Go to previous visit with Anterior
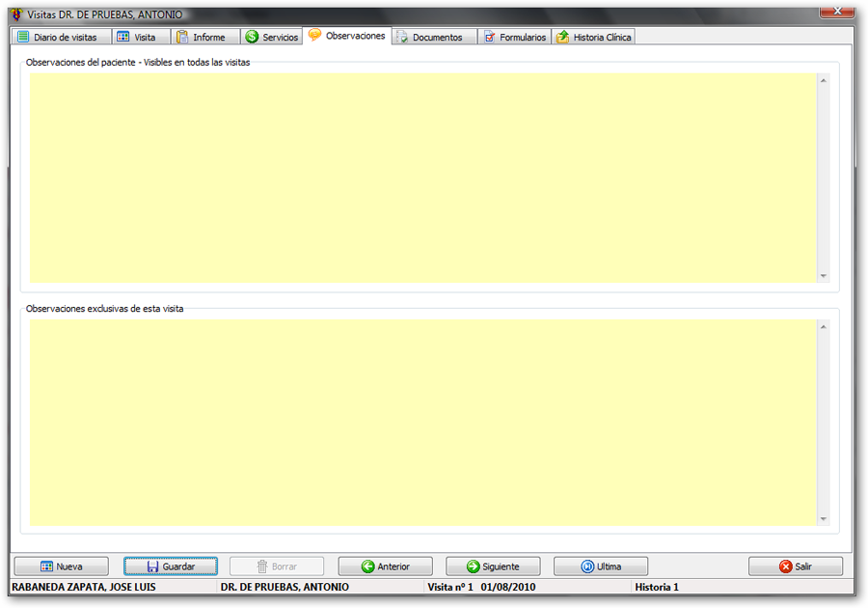This screenshot has width=868, height=608. pyautogui.click(x=385, y=567)
